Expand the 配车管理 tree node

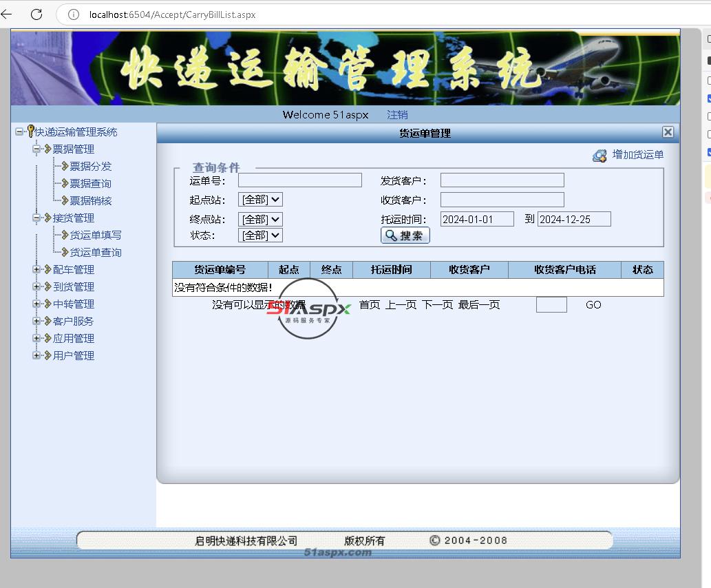point(36,269)
